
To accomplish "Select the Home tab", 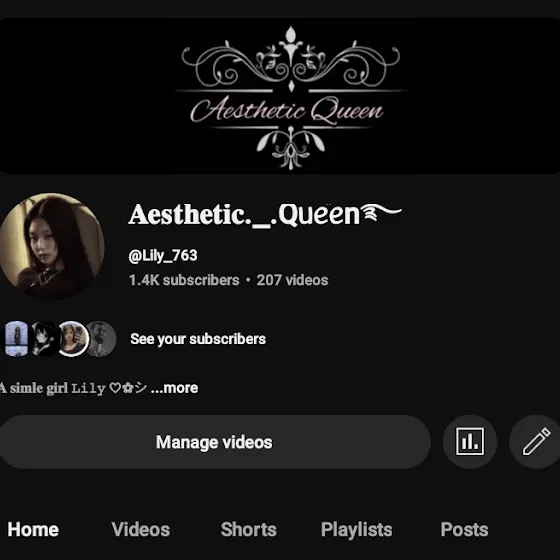I will (33, 529).
